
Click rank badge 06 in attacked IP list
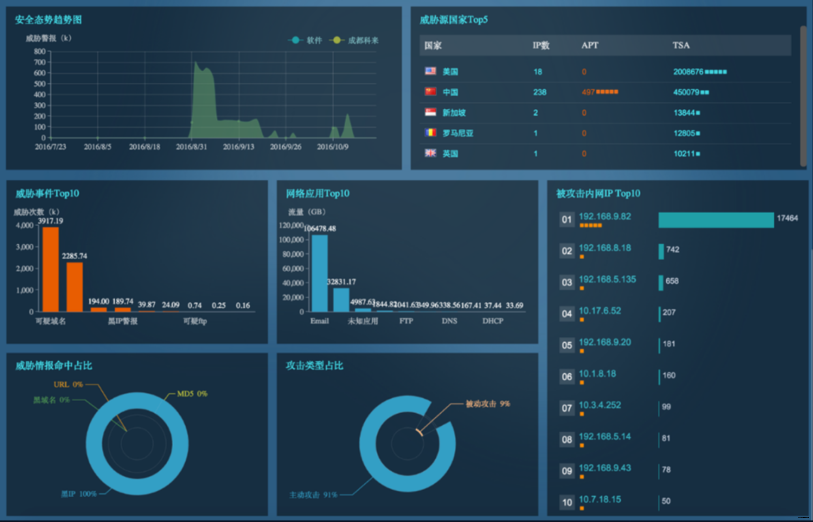(x=567, y=377)
